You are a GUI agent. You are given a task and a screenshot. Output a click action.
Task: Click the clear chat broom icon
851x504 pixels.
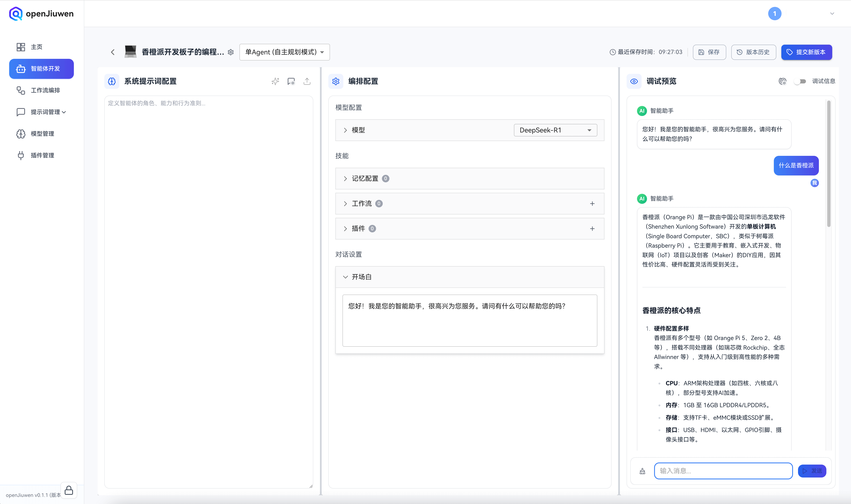(x=642, y=471)
